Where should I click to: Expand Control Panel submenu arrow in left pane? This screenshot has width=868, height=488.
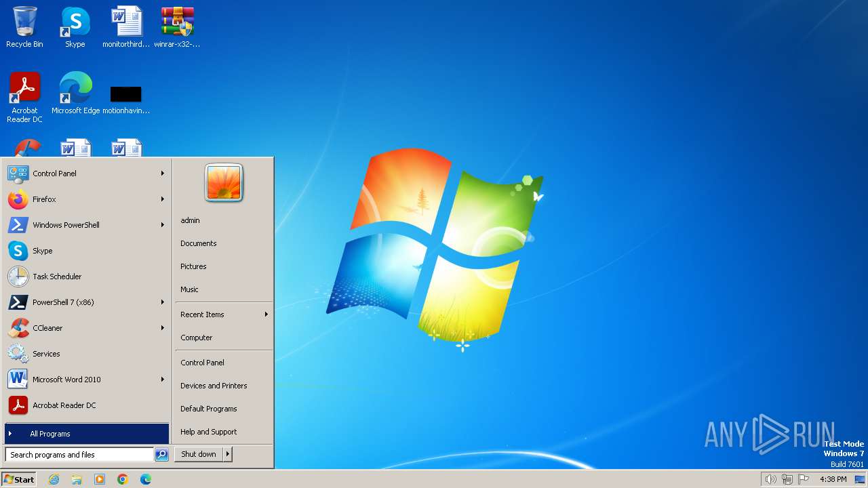(163, 174)
